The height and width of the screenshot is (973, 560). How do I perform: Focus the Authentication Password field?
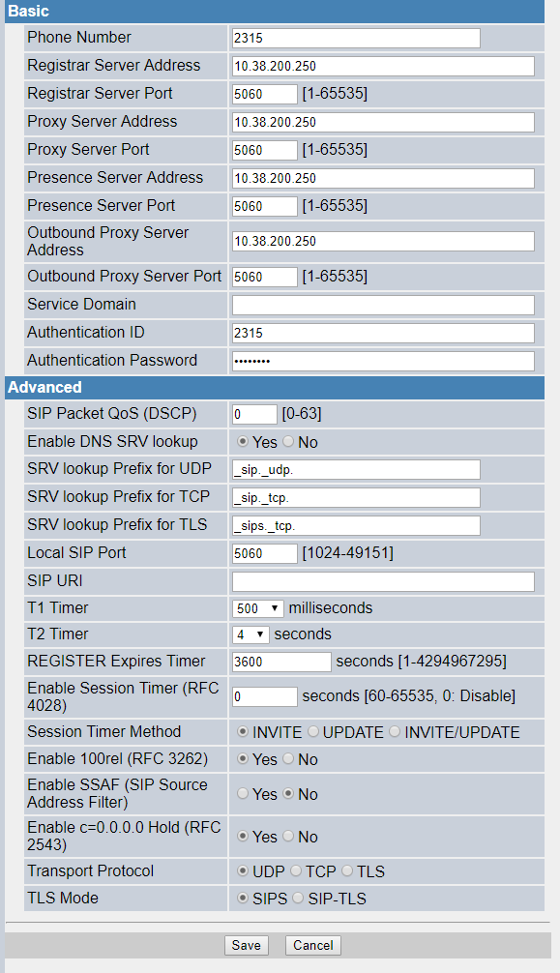[383, 361]
